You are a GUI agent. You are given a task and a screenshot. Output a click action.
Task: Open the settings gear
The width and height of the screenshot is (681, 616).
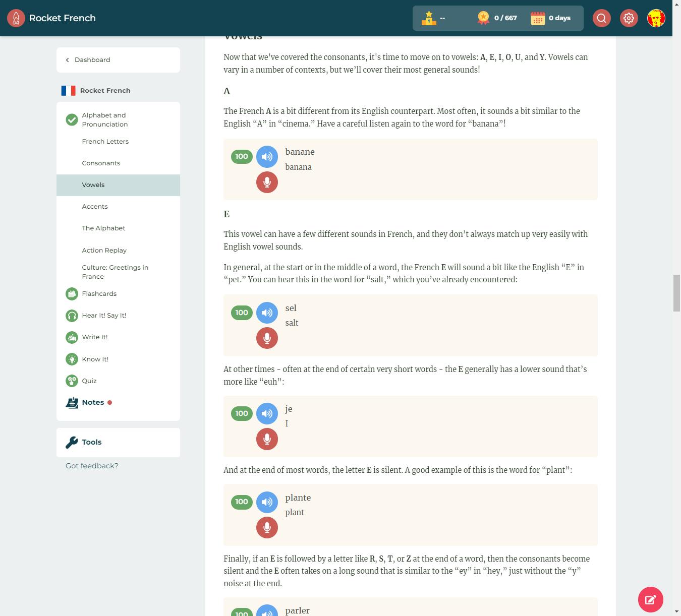629,18
